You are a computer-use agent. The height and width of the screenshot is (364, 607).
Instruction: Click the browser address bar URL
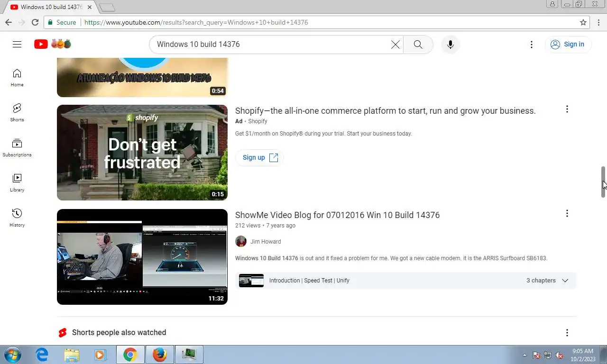point(196,22)
